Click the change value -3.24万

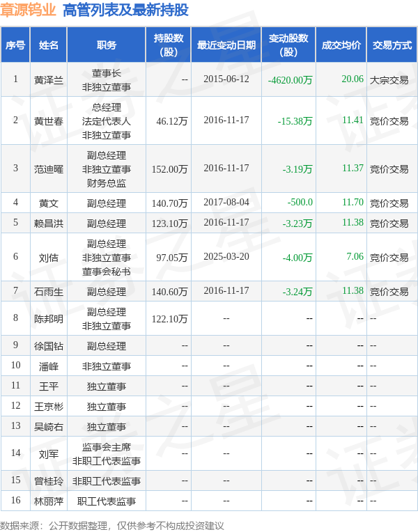297,292
